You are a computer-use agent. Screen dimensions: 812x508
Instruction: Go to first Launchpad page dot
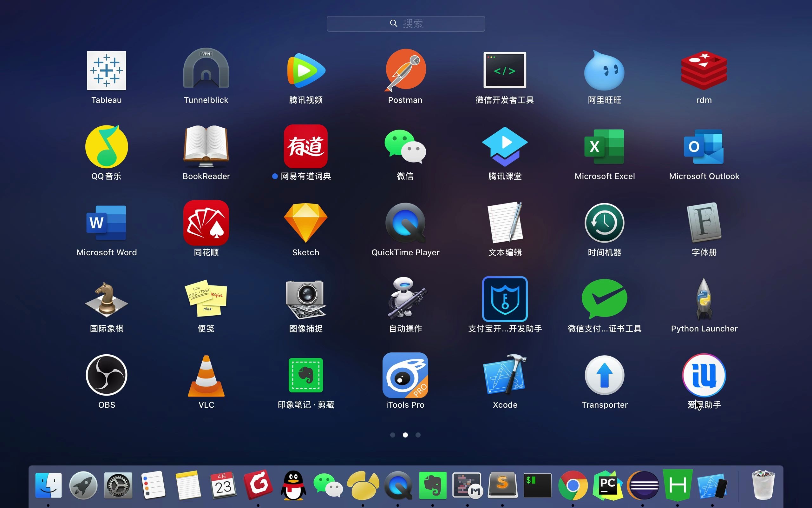(x=393, y=435)
